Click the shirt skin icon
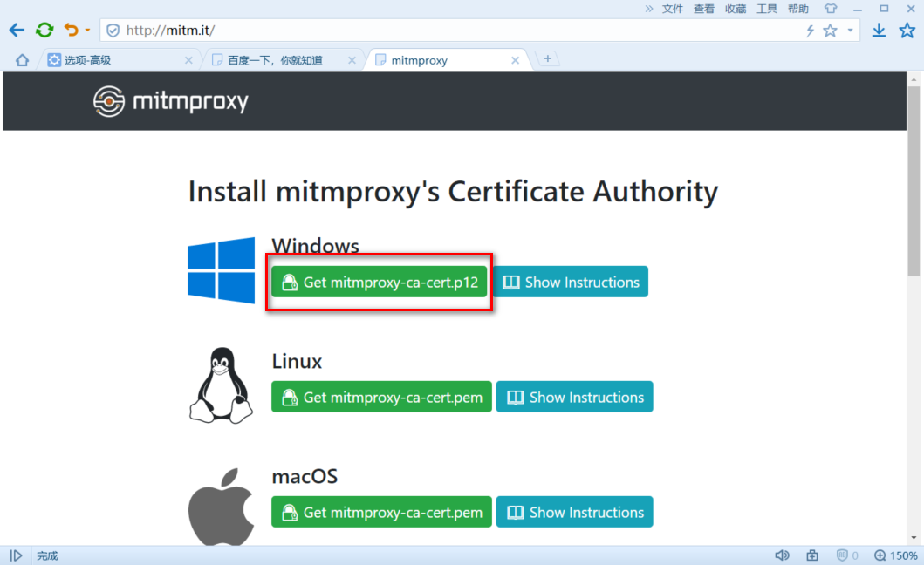Image resolution: width=924 pixels, height=565 pixels. click(831, 9)
